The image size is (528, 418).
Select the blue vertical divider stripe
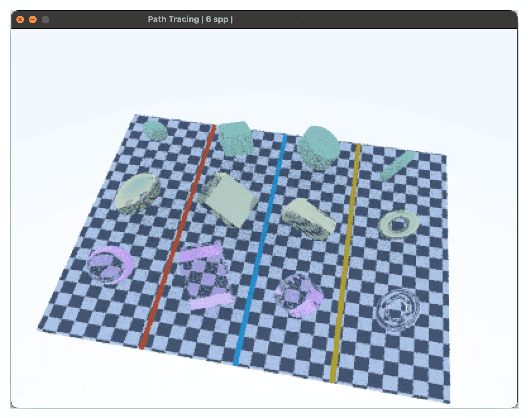pyautogui.click(x=261, y=250)
